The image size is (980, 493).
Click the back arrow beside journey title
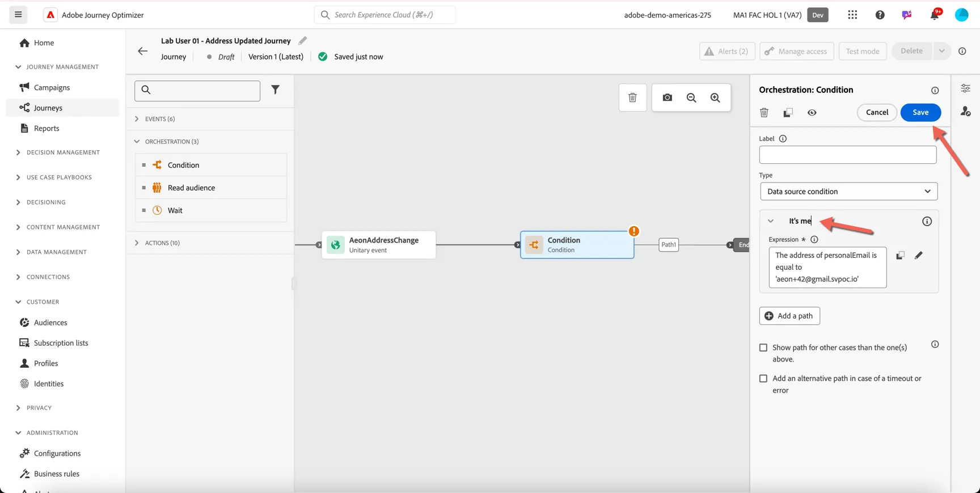click(x=143, y=51)
